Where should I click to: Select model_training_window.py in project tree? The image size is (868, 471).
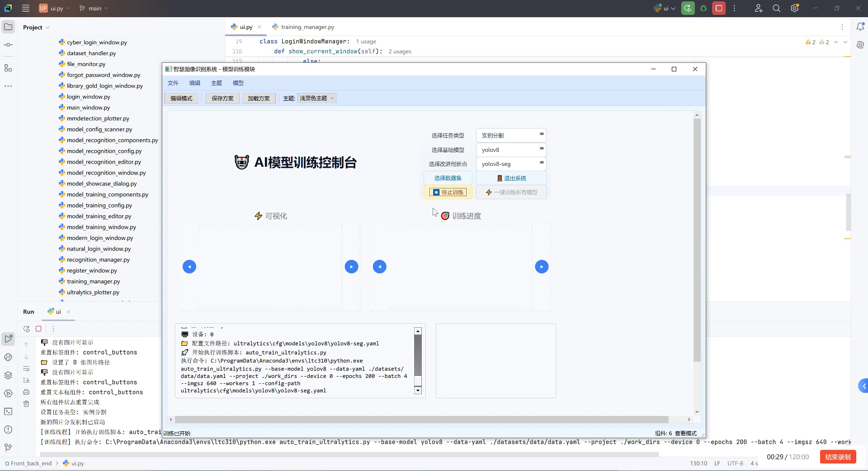(101, 227)
